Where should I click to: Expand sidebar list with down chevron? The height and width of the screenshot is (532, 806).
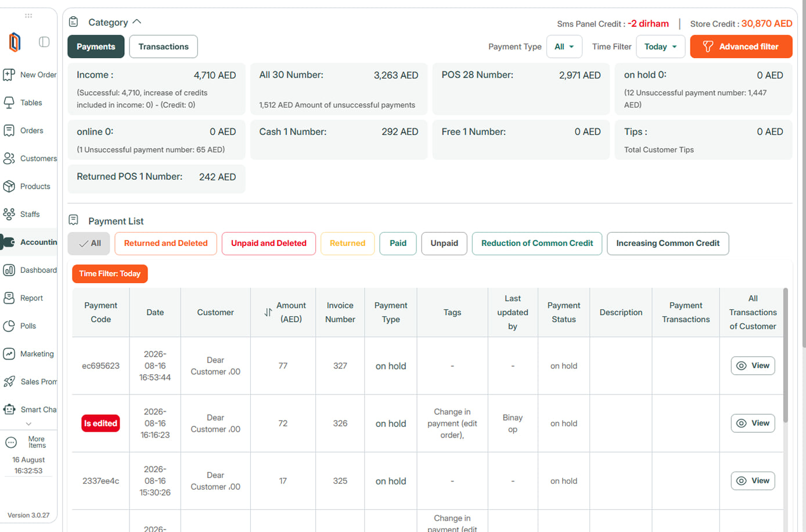pyautogui.click(x=28, y=424)
